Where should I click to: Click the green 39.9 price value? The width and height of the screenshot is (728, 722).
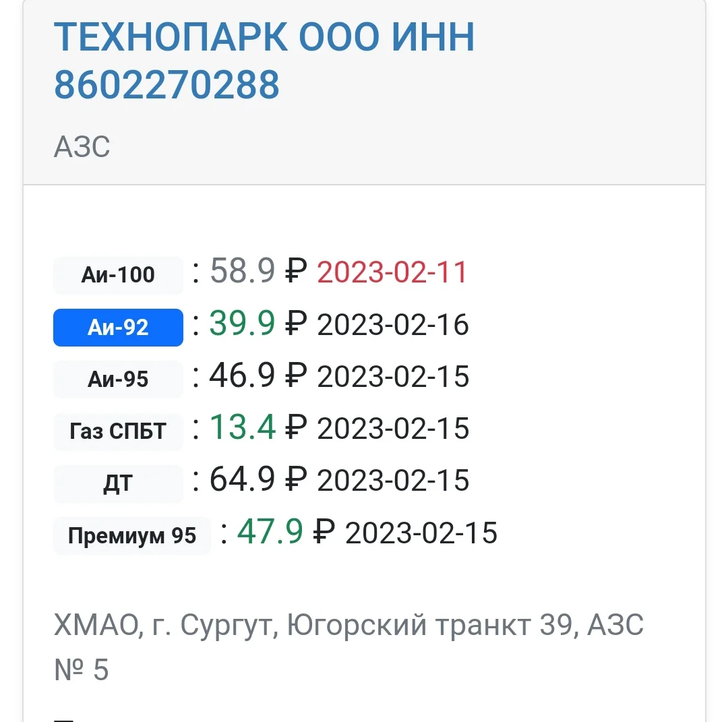(243, 324)
